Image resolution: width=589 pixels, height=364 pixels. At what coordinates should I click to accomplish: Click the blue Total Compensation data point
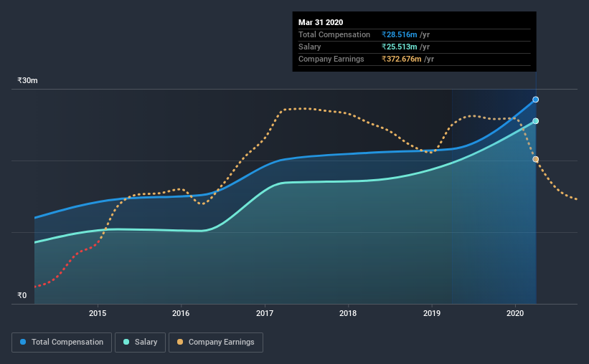[x=536, y=100]
